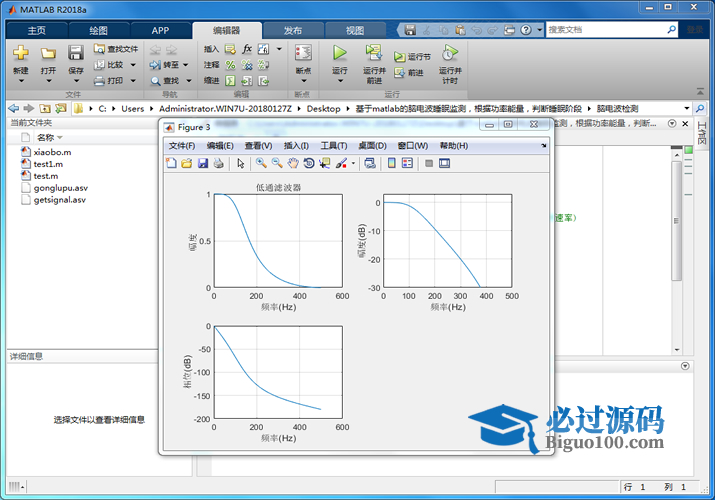The width and height of the screenshot is (715, 500).
Task: Click the link plot icon in Figure 3
Action: [x=370, y=163]
